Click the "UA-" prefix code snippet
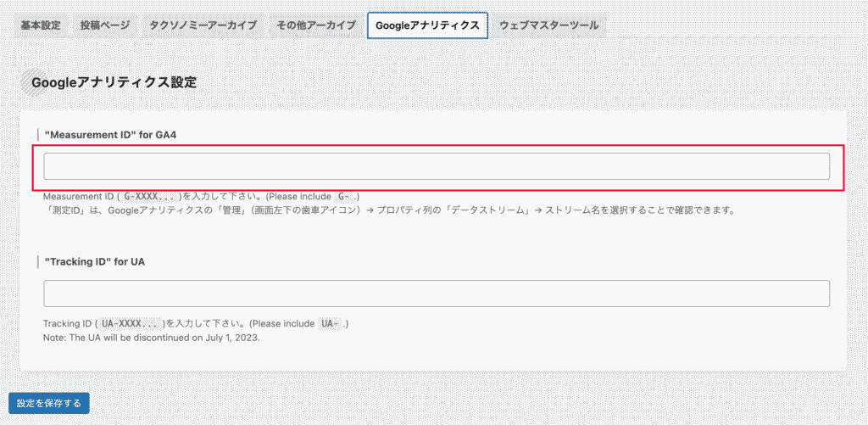The width and height of the screenshot is (868, 425). pos(331,324)
